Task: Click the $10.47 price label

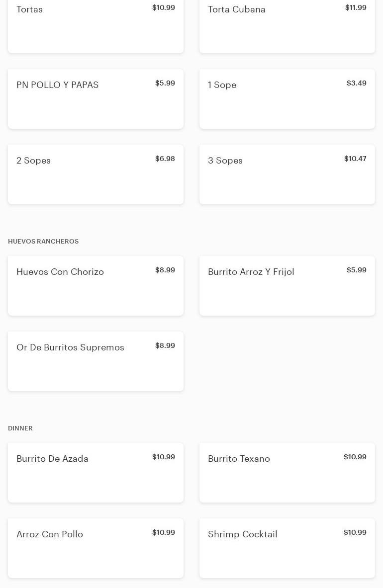Action: (x=355, y=159)
